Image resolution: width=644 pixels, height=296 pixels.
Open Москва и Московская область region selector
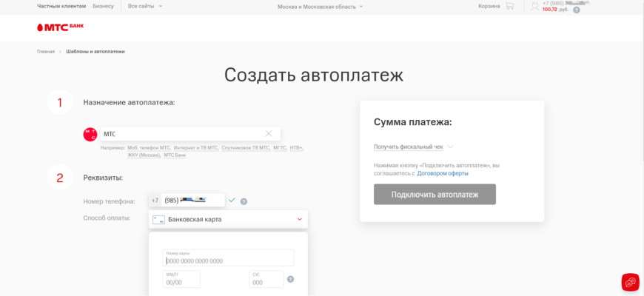coord(321,7)
